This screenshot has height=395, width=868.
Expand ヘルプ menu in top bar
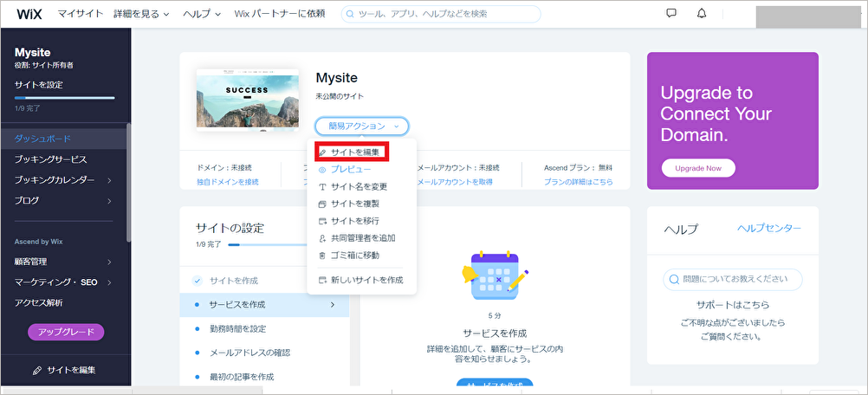202,14
